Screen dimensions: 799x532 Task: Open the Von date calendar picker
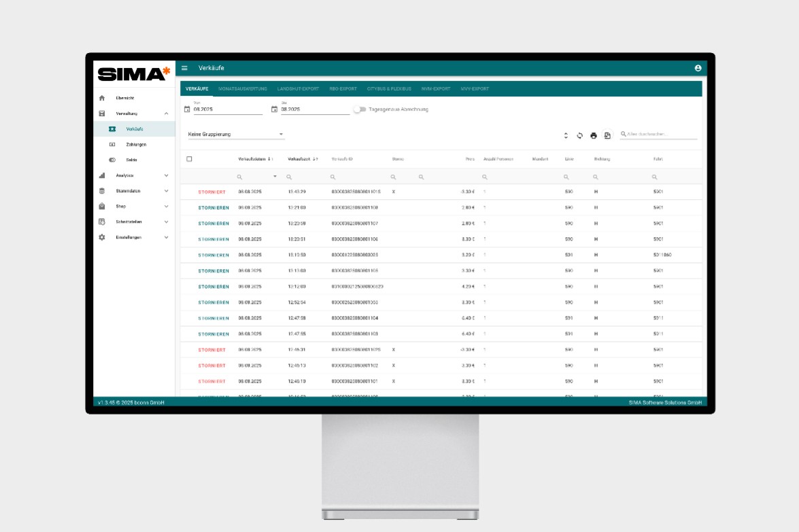187,109
